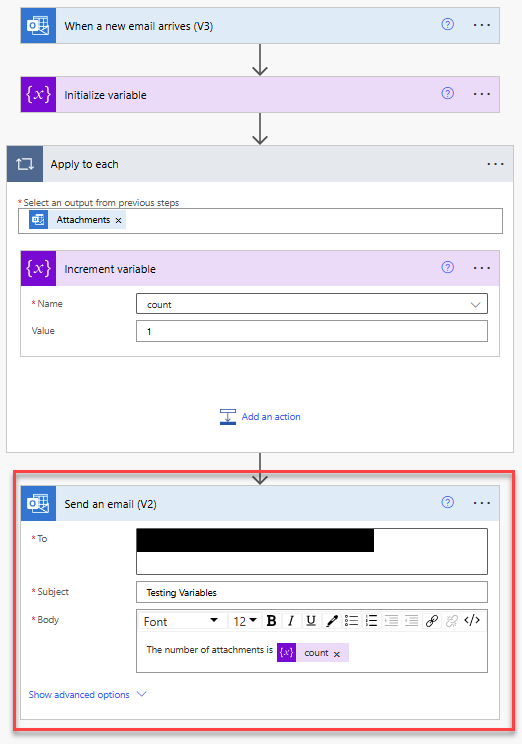This screenshot has width=522, height=744.
Task: Click the To recipients field
Action: click(312, 551)
